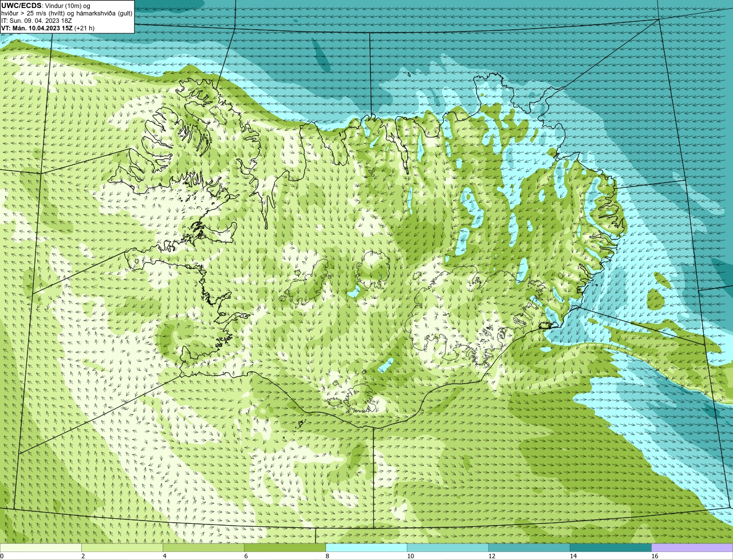Click the "6" scale label

246,556
